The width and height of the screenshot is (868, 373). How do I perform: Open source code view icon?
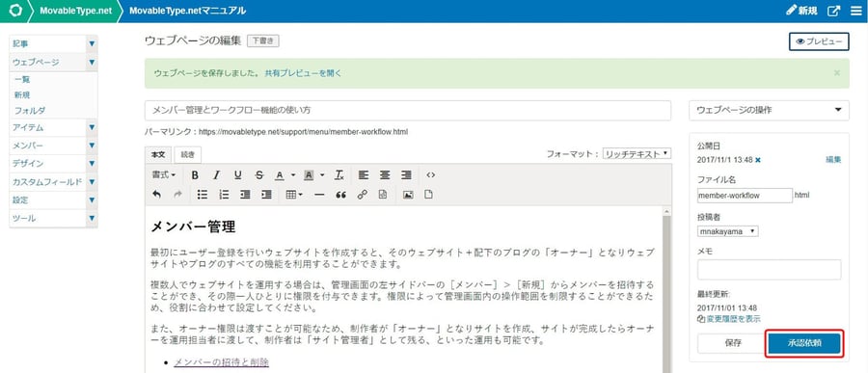tap(431, 174)
